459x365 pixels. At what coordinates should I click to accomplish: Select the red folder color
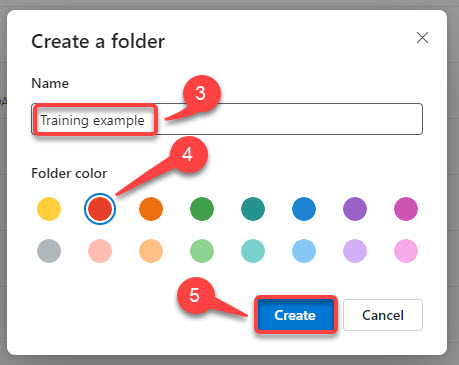pyautogui.click(x=100, y=209)
